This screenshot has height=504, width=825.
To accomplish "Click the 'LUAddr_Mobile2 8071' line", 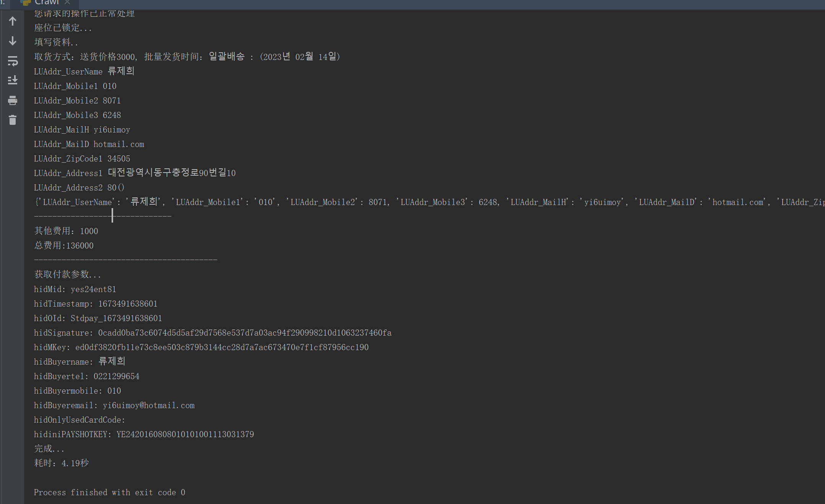I will click(x=77, y=101).
